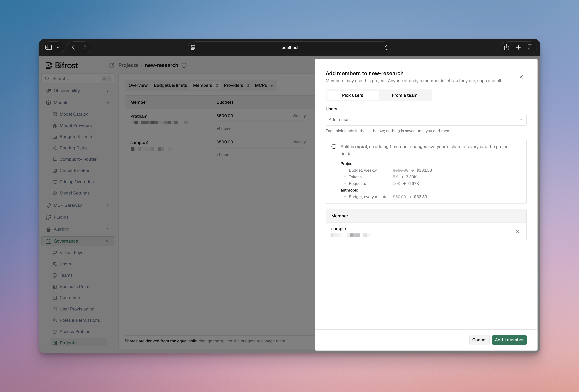Open Budgets & Limits in the sidebar

pos(76,137)
